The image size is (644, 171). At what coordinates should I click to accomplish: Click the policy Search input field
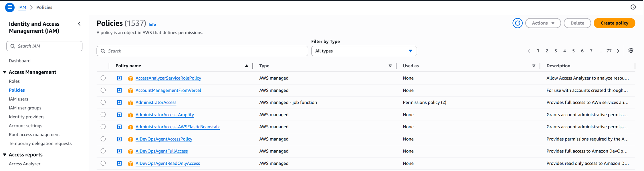click(202, 51)
